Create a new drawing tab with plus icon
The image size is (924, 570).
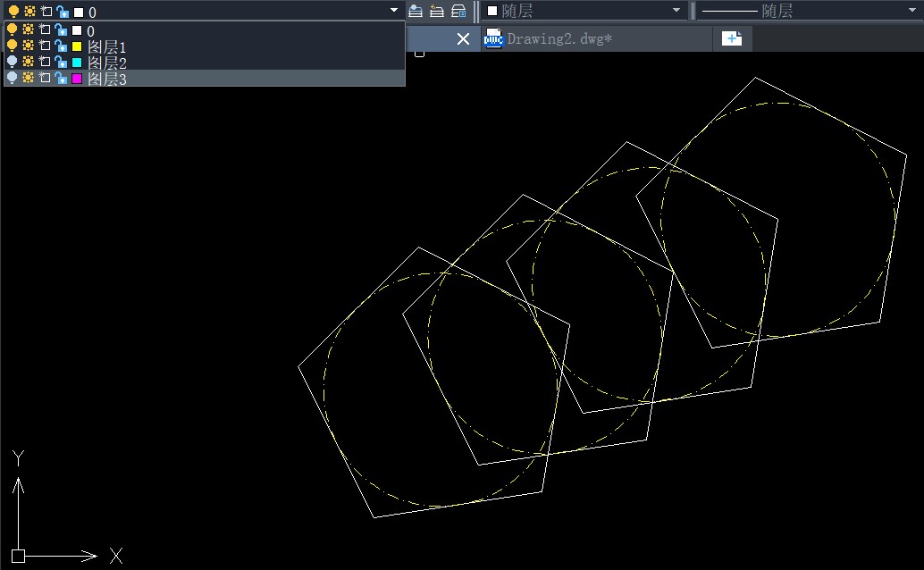(x=732, y=39)
